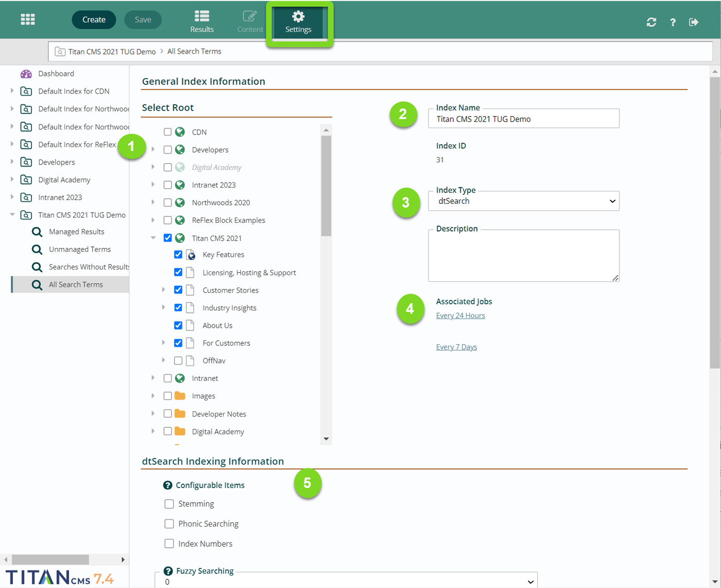
Task: Enable the Phonic Searching checkbox
Action: 169,524
